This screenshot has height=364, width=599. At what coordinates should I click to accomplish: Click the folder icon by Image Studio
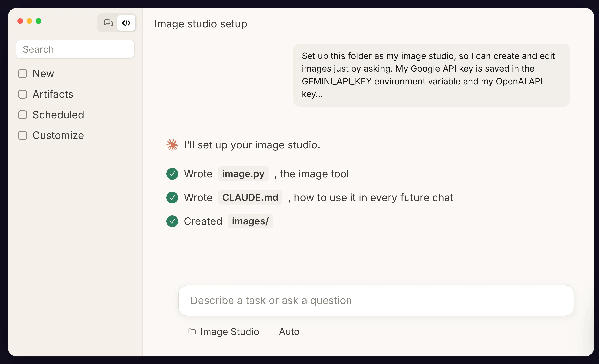192,331
